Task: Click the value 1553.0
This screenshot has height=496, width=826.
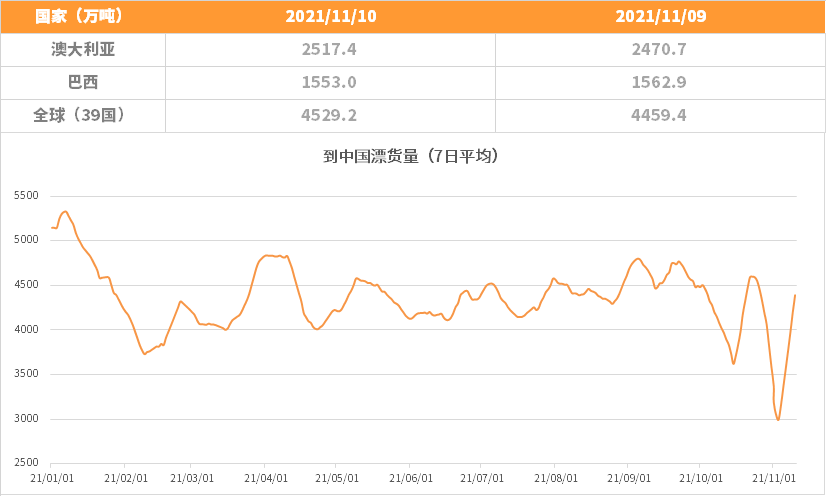Action: 329,82
